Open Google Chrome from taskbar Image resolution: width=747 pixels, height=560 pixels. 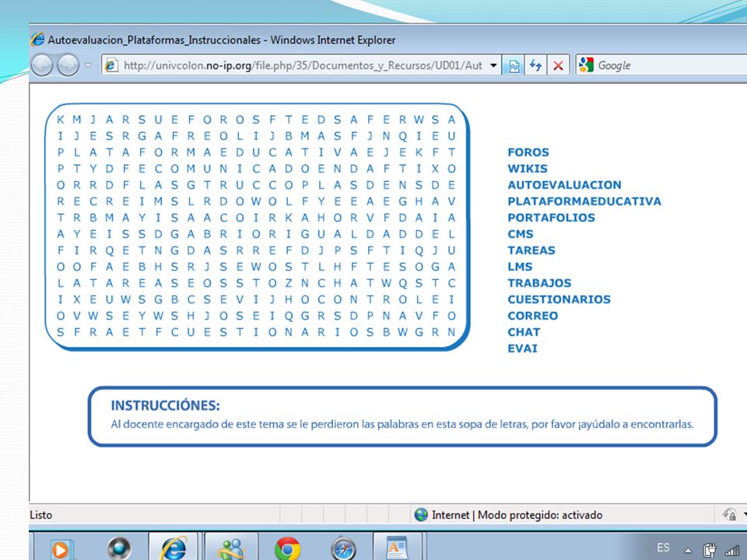(x=287, y=548)
